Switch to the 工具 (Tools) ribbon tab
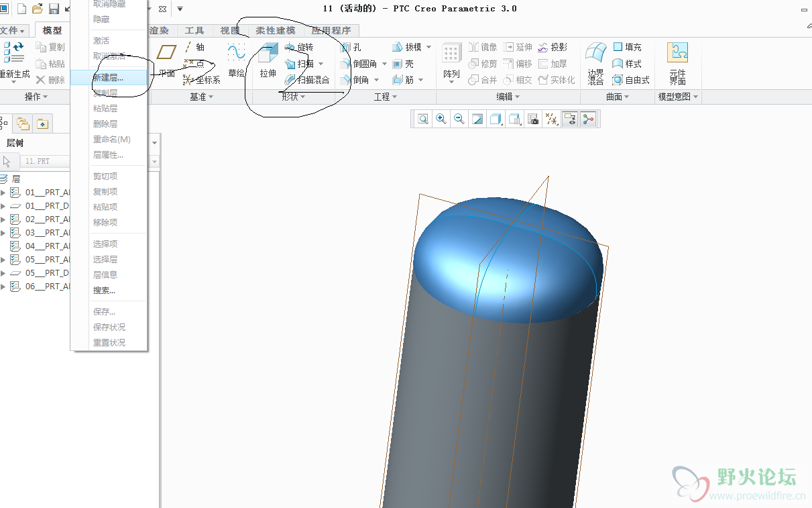The image size is (812, 508). click(x=194, y=31)
